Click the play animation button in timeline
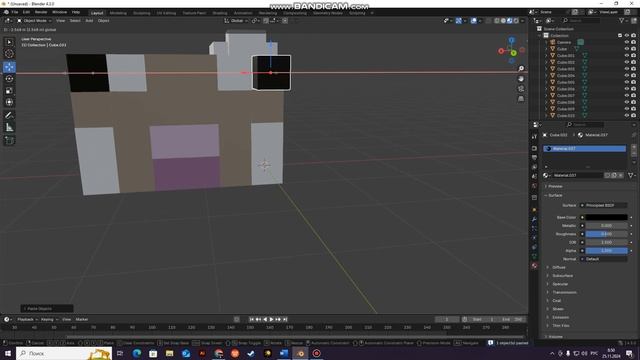The width and height of the screenshot is (640, 360). point(271,319)
